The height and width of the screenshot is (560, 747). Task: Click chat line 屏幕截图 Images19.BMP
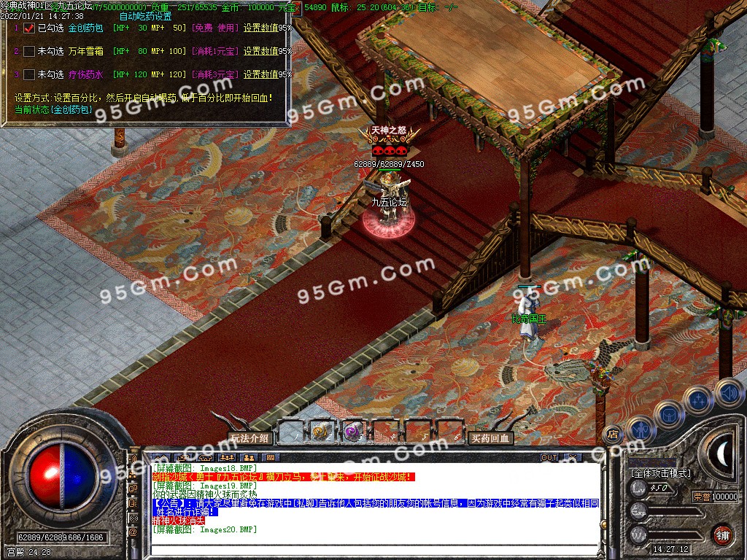point(205,486)
